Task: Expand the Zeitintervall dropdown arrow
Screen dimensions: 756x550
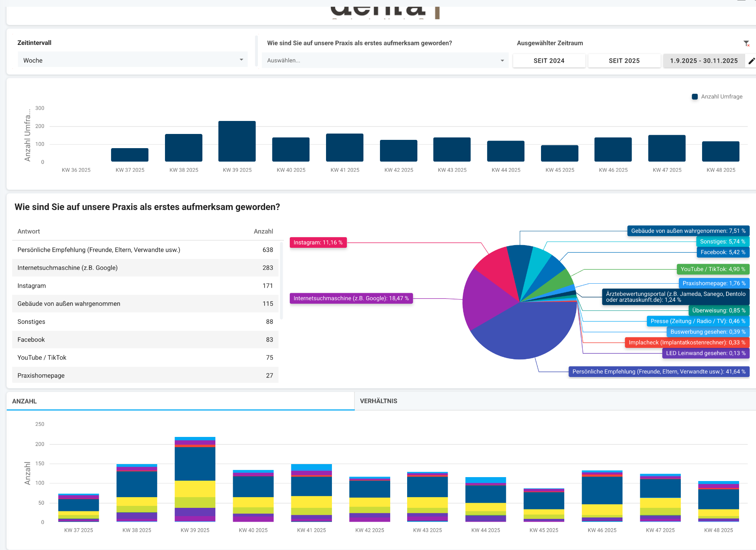Action: click(241, 60)
